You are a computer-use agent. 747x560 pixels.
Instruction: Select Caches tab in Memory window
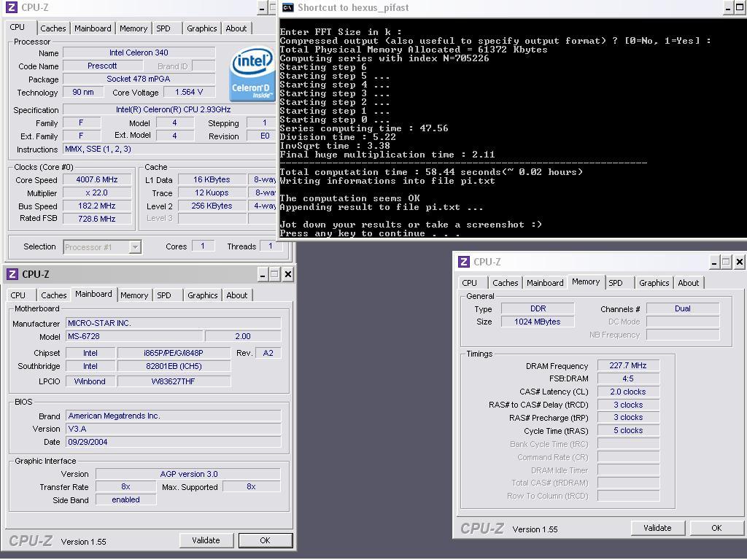(506, 283)
